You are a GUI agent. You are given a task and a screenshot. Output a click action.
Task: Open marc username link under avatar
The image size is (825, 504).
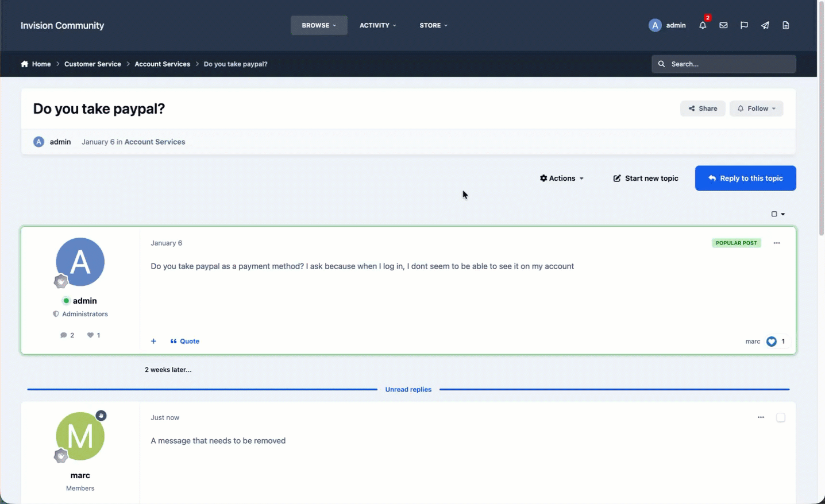point(80,475)
